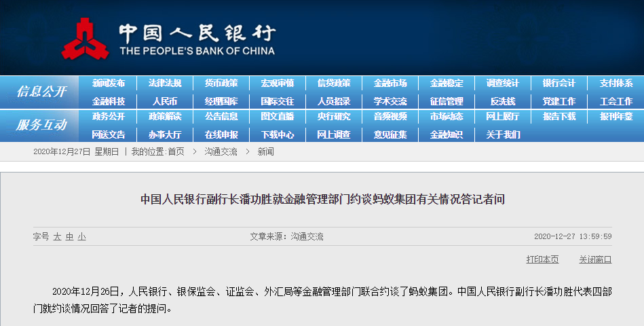Open 网上调查 section
This screenshot has height=326, width=644.
pos(334,134)
